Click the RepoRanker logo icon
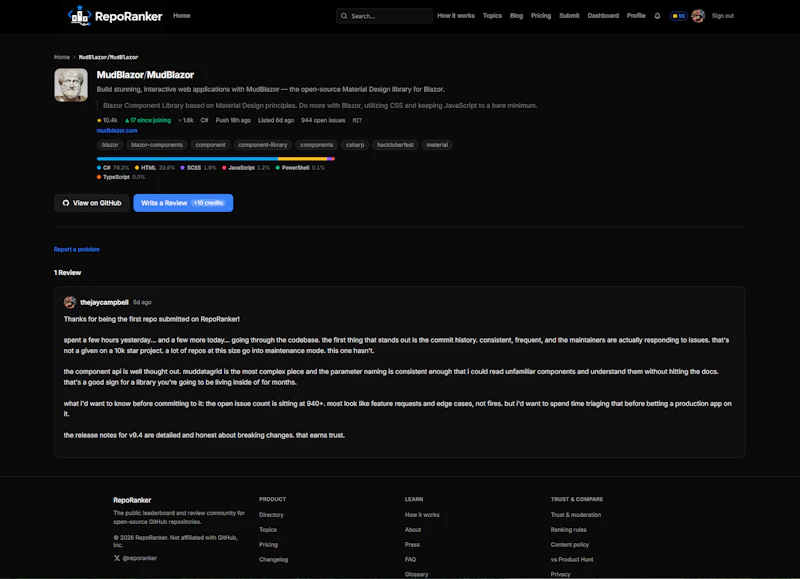 [x=80, y=16]
